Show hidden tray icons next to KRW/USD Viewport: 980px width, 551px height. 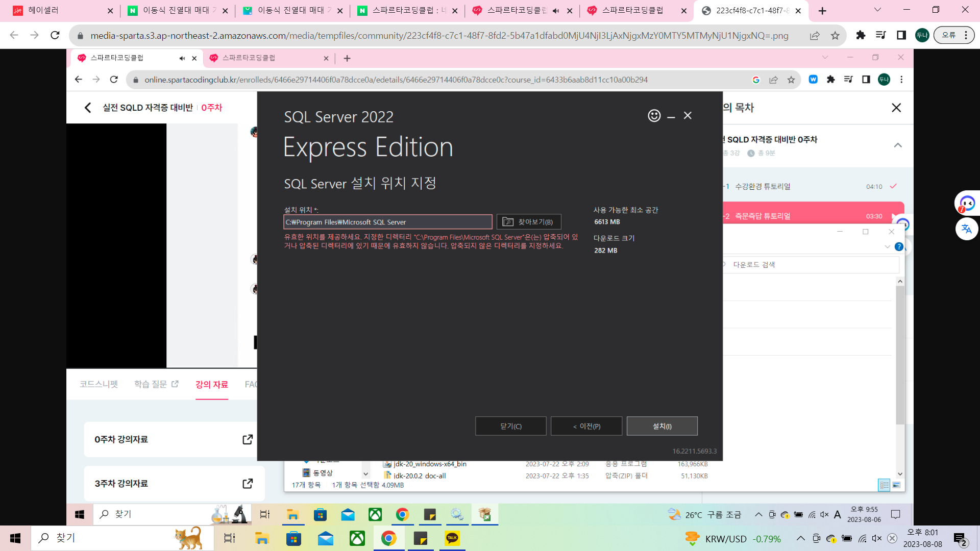(x=800, y=538)
